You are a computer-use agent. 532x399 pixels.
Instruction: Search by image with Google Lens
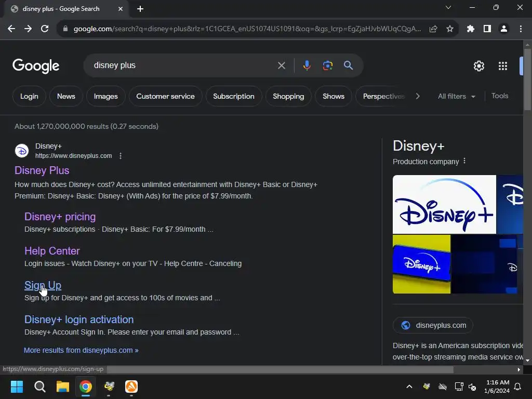[328, 65]
